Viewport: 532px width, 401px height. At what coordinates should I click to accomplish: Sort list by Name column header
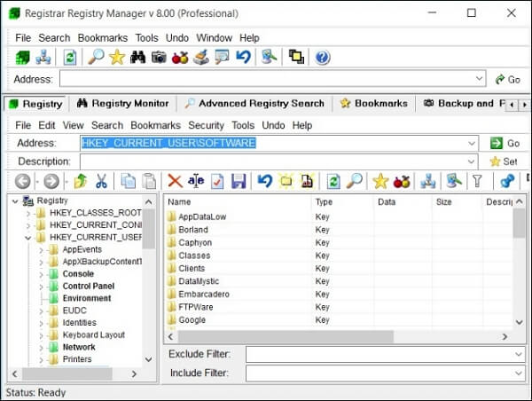tap(238, 202)
